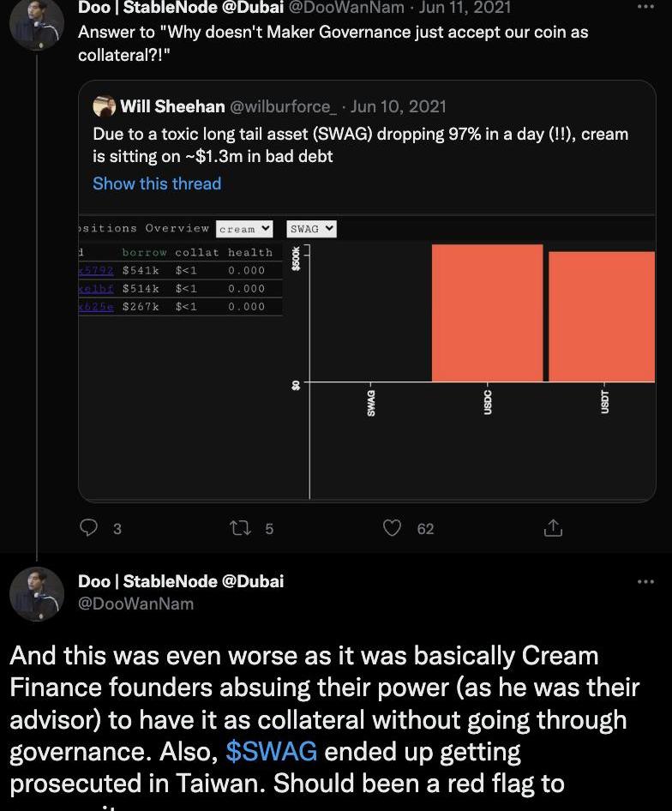Image resolution: width=672 pixels, height=811 pixels.
Task: Like the tweet with 62 likes
Action: 392,528
